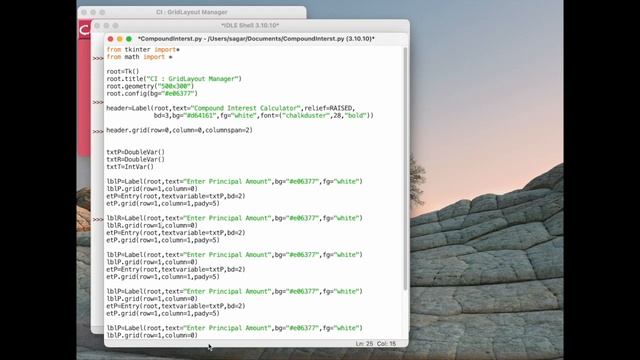Click the 'Ln: 25' status bar indicator
The image size is (640, 360).
pos(364,344)
